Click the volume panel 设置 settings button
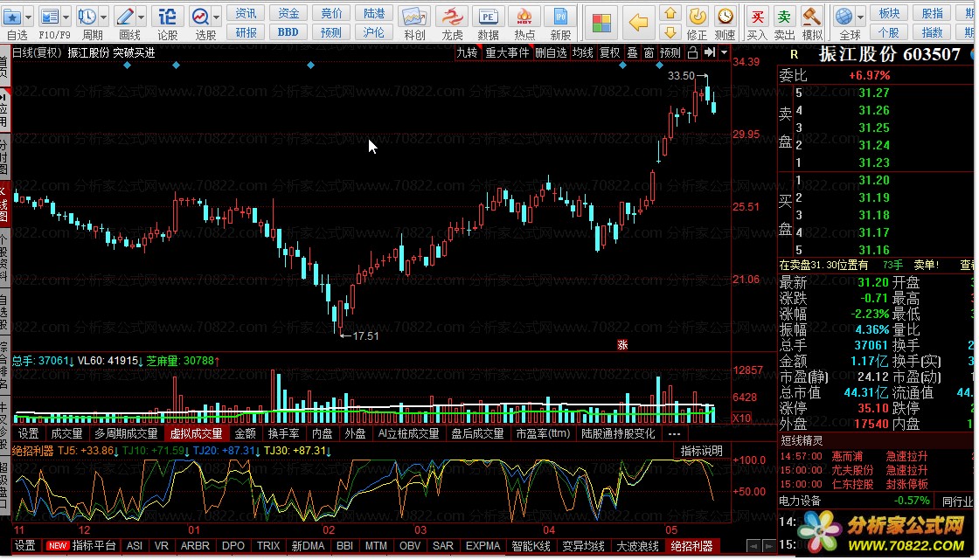The height and width of the screenshot is (560, 979). tap(28, 433)
